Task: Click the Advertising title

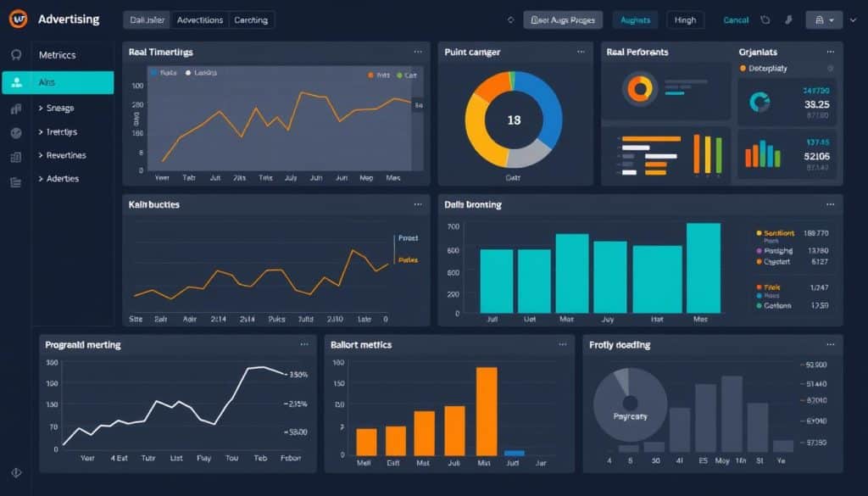Action: point(69,19)
